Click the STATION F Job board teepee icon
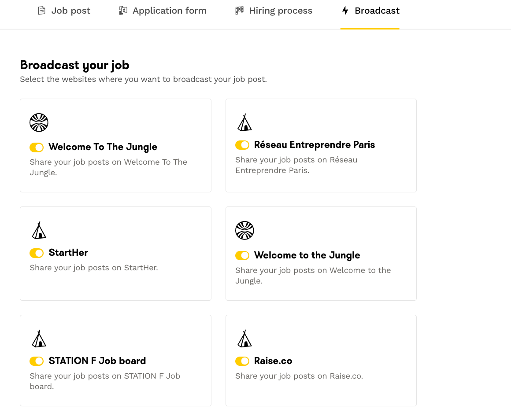The width and height of the screenshot is (511, 420). tap(39, 339)
